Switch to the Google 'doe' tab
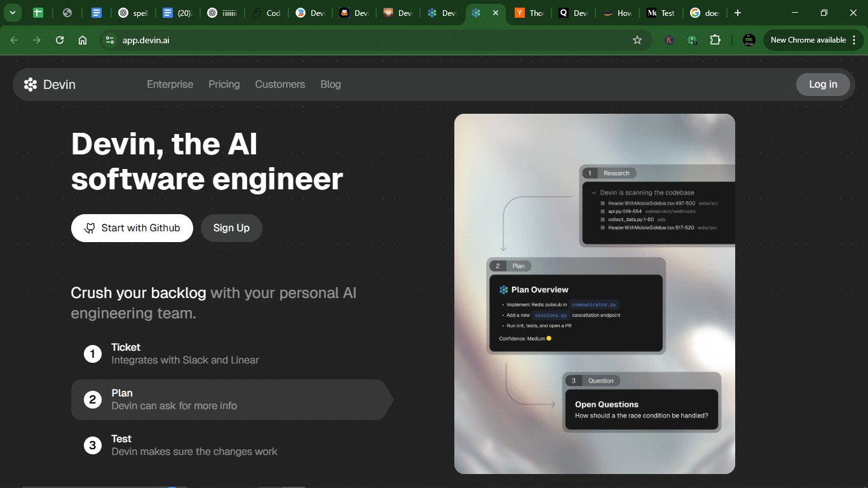Image resolution: width=868 pixels, height=488 pixels. tap(705, 13)
